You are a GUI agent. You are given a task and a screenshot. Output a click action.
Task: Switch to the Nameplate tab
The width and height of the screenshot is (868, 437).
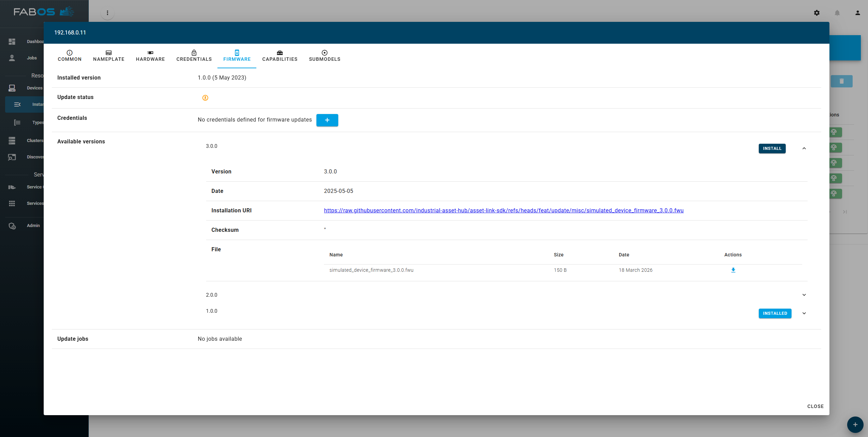109,56
